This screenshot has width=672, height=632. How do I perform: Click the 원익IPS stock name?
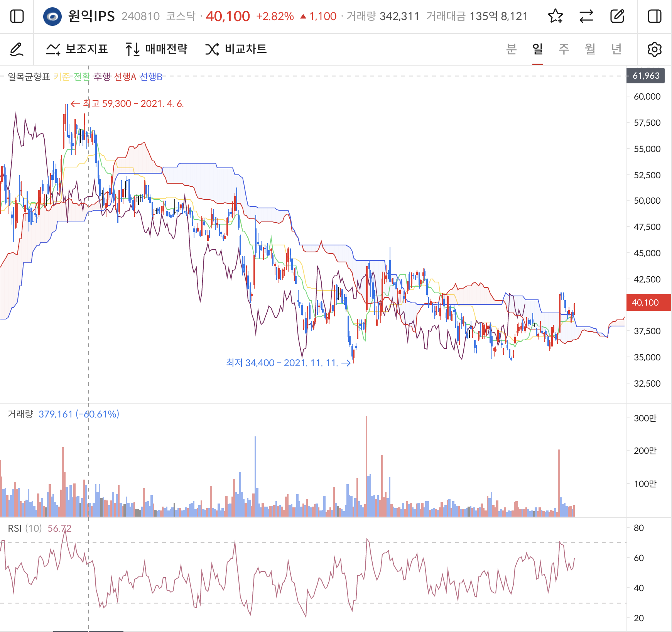tap(91, 16)
